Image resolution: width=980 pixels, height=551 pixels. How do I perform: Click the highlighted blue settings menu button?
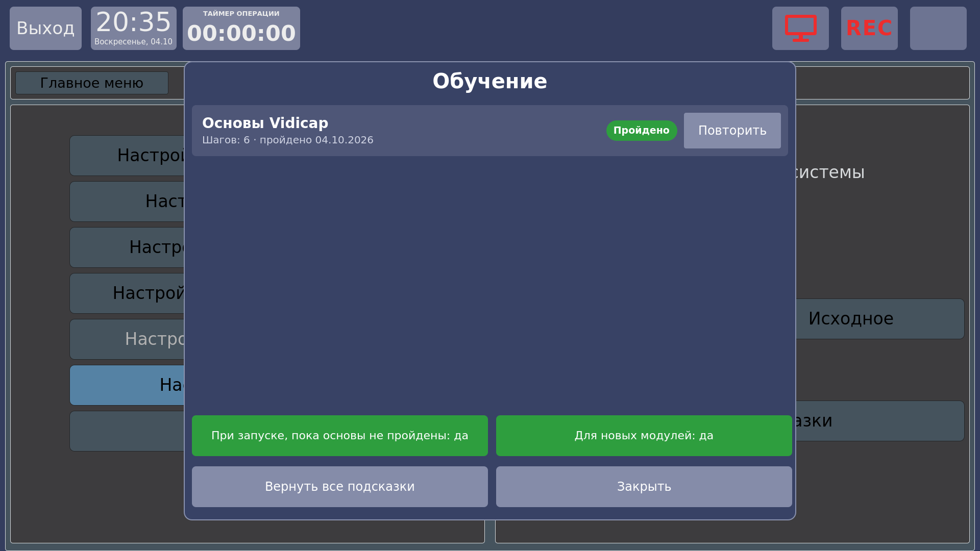coord(127,385)
